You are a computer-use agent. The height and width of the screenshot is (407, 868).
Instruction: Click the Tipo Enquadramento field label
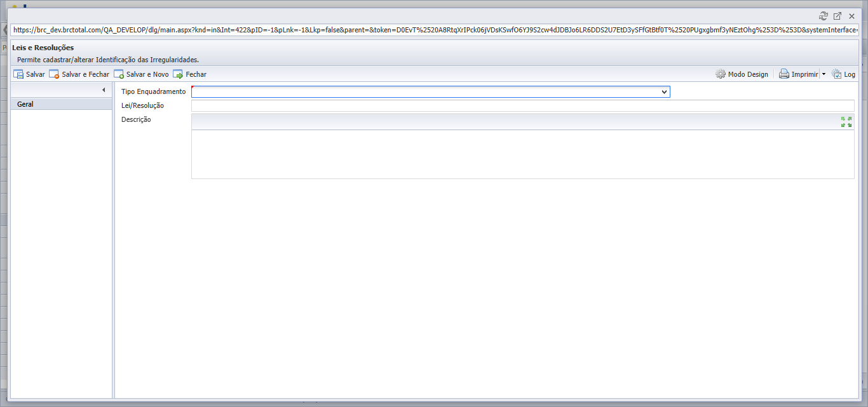pyautogui.click(x=153, y=91)
